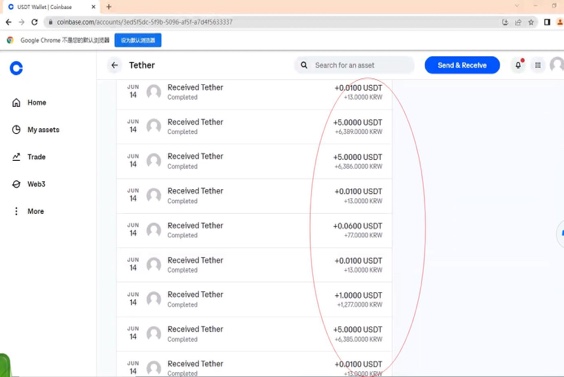Click the Send & Receive button
Viewport: 564px width, 377px height.
(x=462, y=65)
